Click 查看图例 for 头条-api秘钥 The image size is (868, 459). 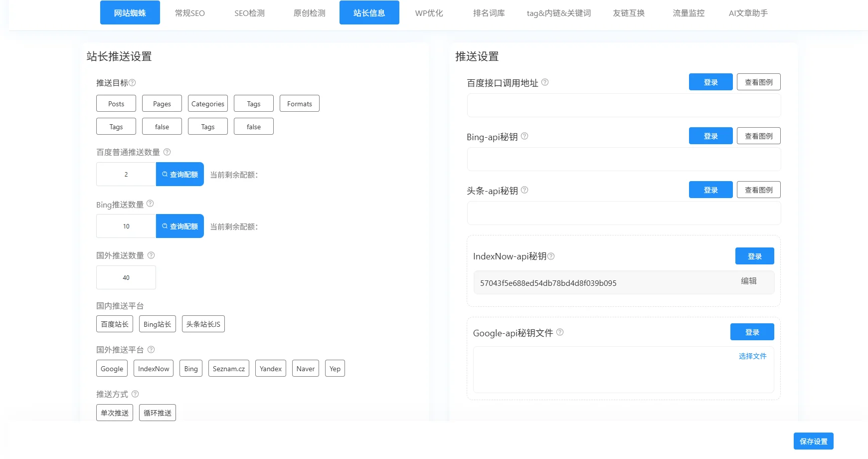pyautogui.click(x=759, y=190)
